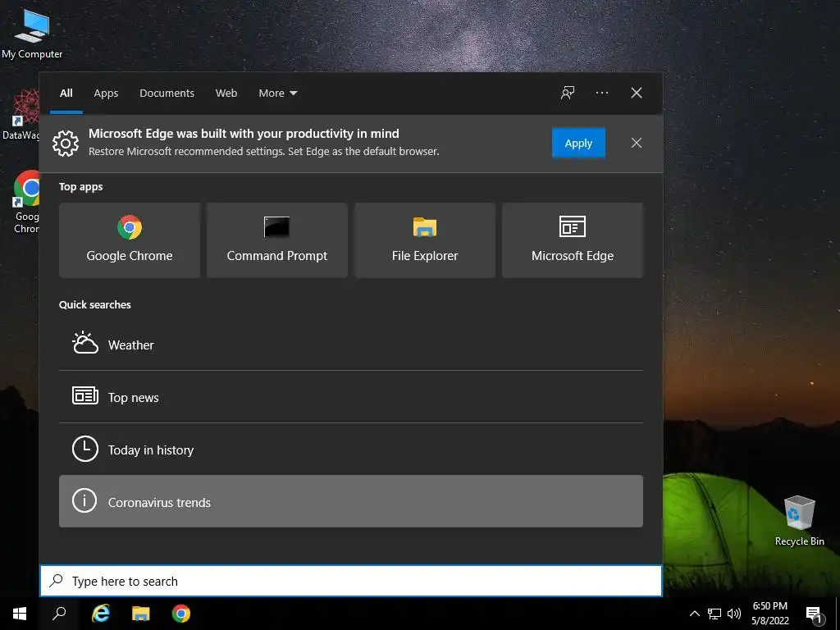
Task: Launch Command Prompt tile
Action: pyautogui.click(x=277, y=240)
